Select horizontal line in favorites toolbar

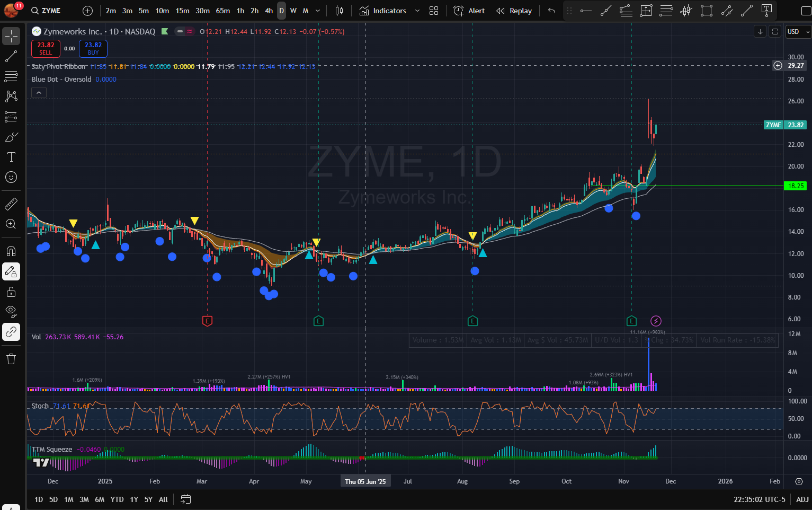pos(586,11)
